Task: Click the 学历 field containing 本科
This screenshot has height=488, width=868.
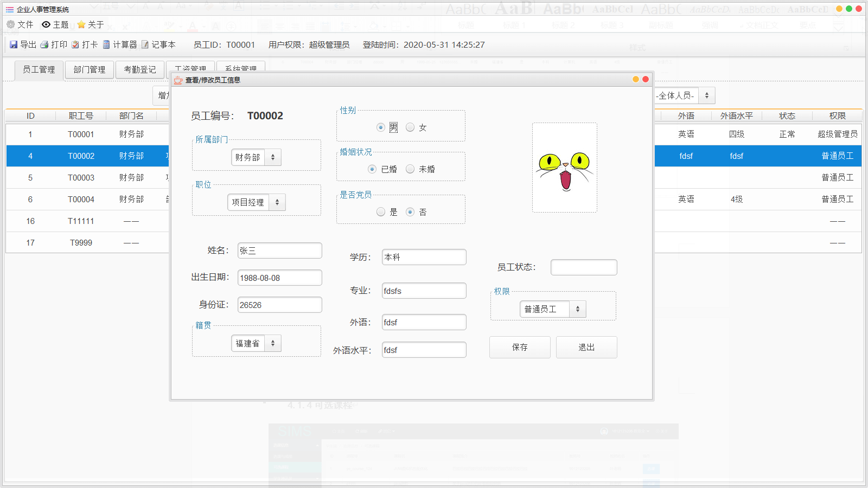Action: point(424,257)
